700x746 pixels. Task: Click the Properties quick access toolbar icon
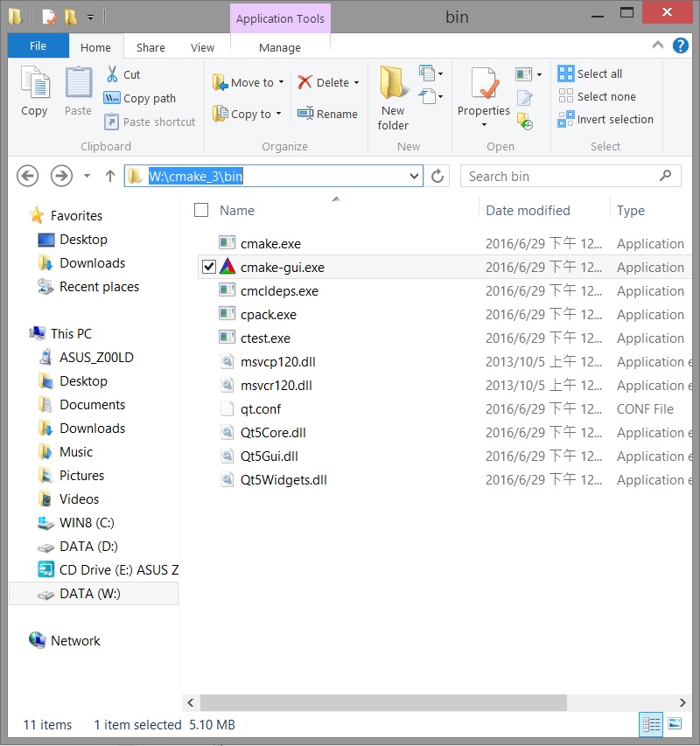49,17
